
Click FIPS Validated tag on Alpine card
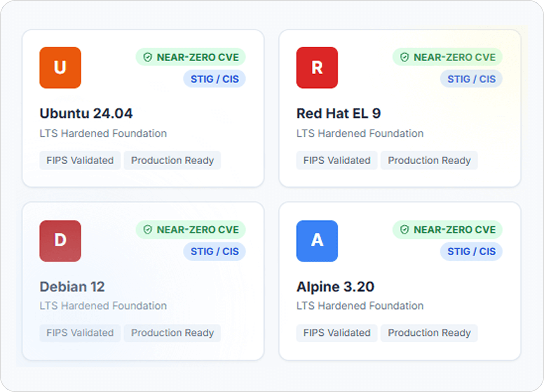[337, 333]
